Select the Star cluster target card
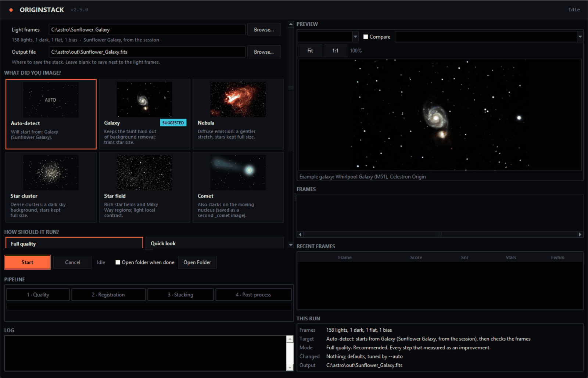This screenshot has height=378, width=588. (x=51, y=187)
